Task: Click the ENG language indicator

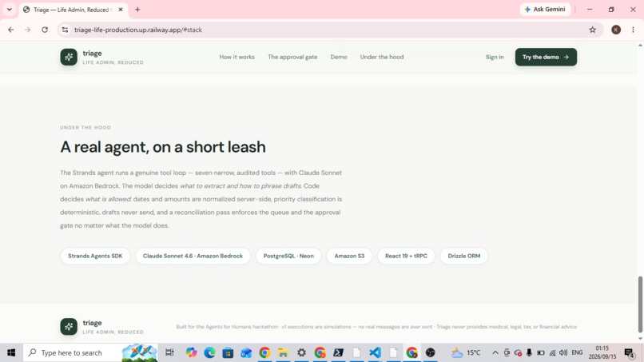Action: pyautogui.click(x=577, y=352)
